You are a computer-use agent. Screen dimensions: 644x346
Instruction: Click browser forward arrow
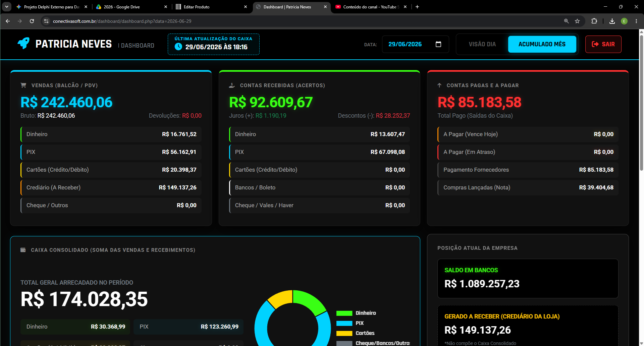pos(20,21)
